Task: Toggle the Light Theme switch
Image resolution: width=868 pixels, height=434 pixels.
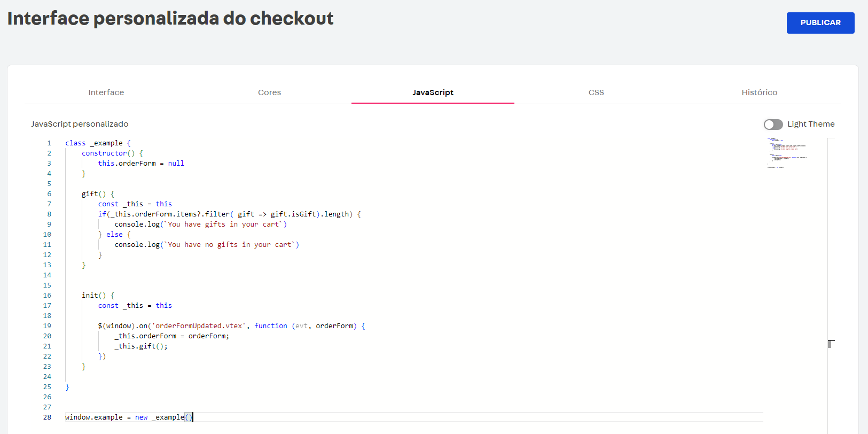Action: tap(773, 125)
